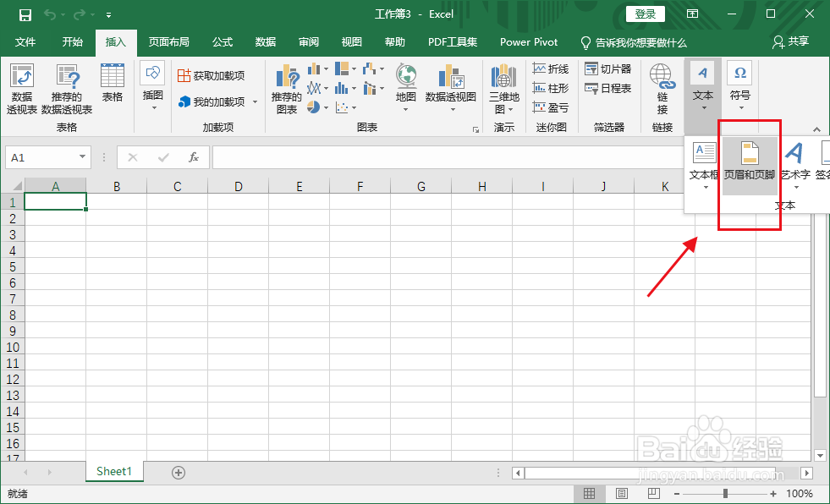Viewport: 830px width, 504px height.
Task: Open My Add-ins (我的加载项)
Action: (x=217, y=101)
